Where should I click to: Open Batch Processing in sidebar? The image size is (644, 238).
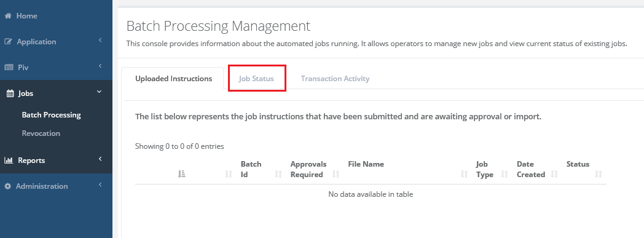point(52,115)
